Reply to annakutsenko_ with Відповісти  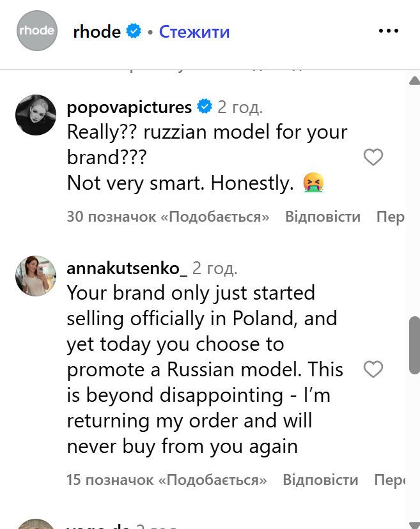[x=321, y=479]
